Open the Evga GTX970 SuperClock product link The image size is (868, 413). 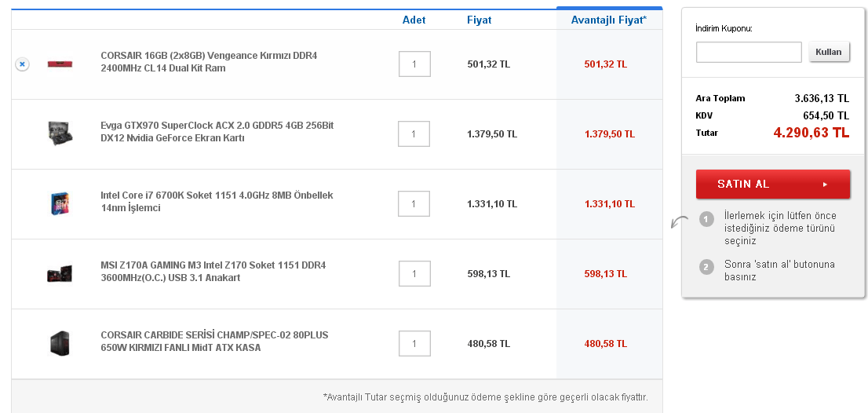(x=217, y=132)
